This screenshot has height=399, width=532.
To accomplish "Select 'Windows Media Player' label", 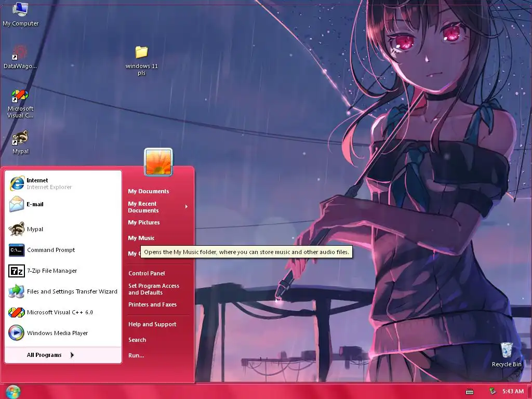I will point(57,333).
